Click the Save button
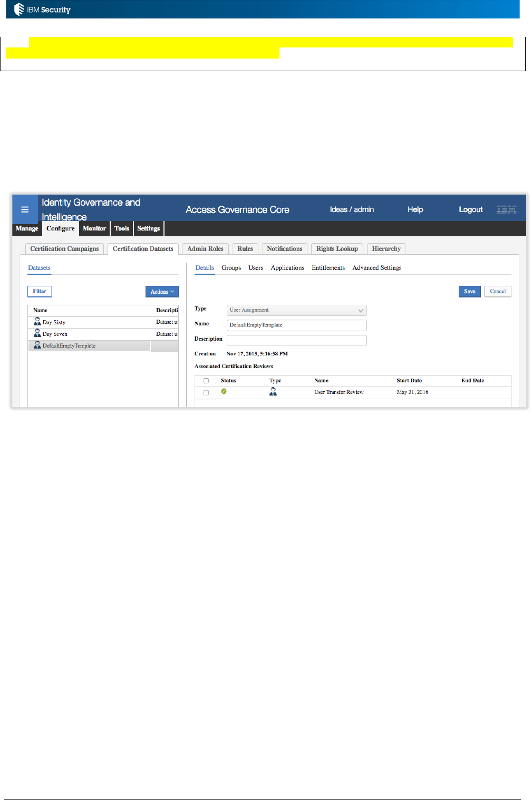Viewport: 532px width, 800px height. 470,291
